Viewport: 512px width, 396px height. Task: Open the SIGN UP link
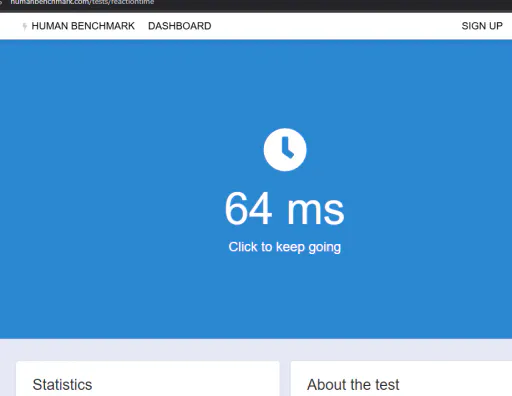482,26
